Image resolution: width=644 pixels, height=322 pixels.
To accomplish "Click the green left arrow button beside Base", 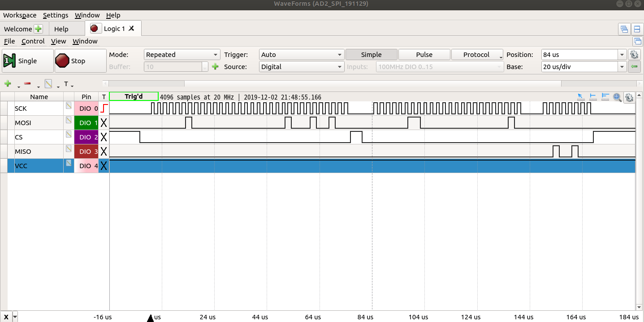I will pyautogui.click(x=634, y=67).
